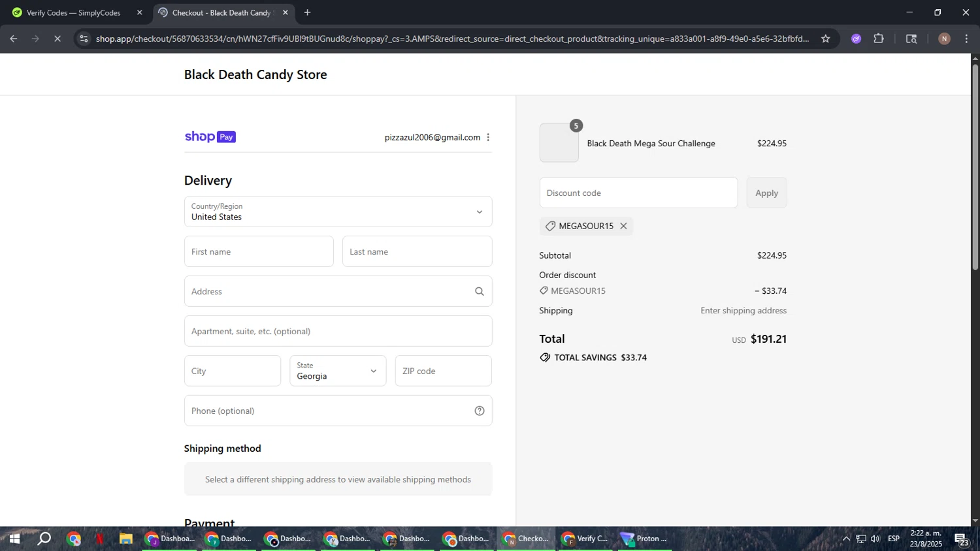Click the − $33.74 discount amount
Viewport: 980px width, 551px height.
point(770,291)
